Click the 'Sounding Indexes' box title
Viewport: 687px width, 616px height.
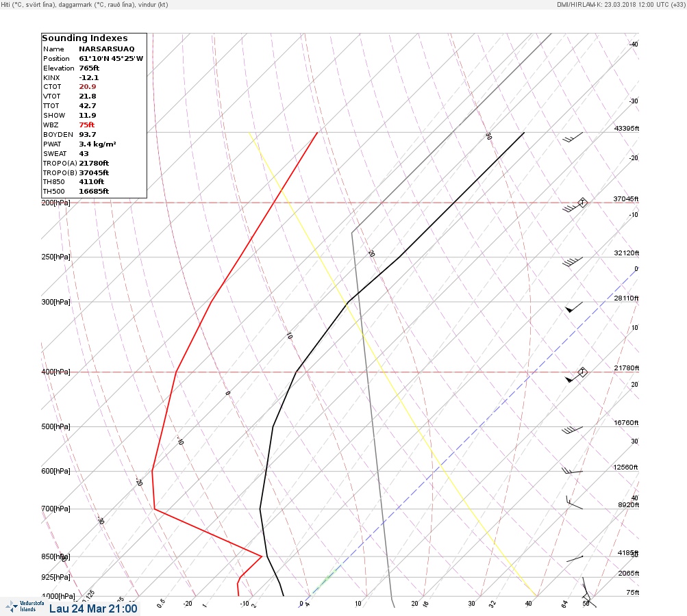84,38
